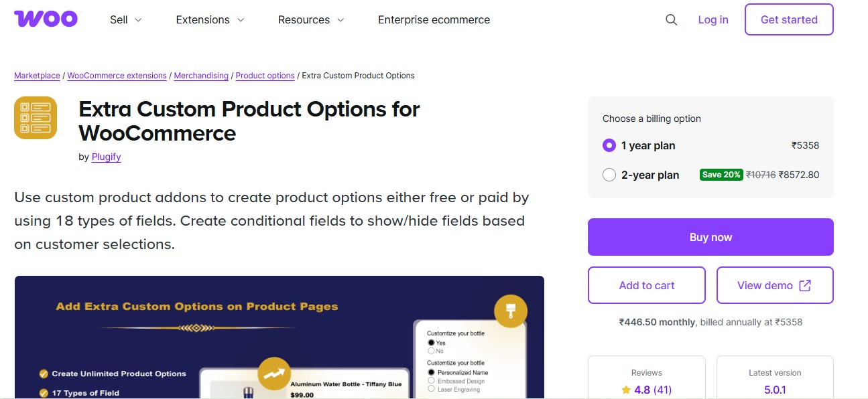Open the Plugify developer link
Screen dimensions: 868x399
[x=106, y=157]
